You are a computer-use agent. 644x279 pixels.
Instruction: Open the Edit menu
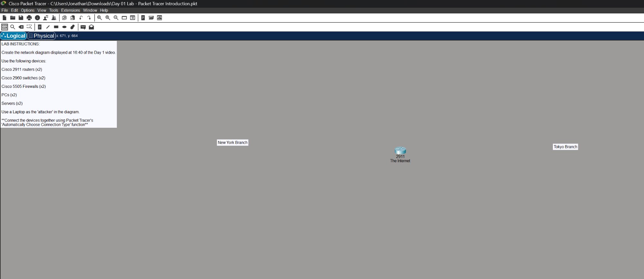coord(14,10)
